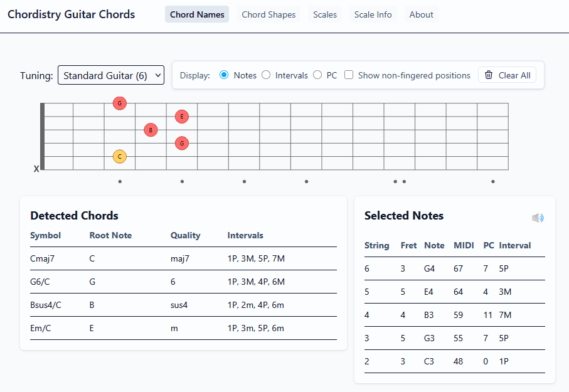Select the G note marker on the lowest string
Viewport: 569px width, 392px height.
click(119, 103)
